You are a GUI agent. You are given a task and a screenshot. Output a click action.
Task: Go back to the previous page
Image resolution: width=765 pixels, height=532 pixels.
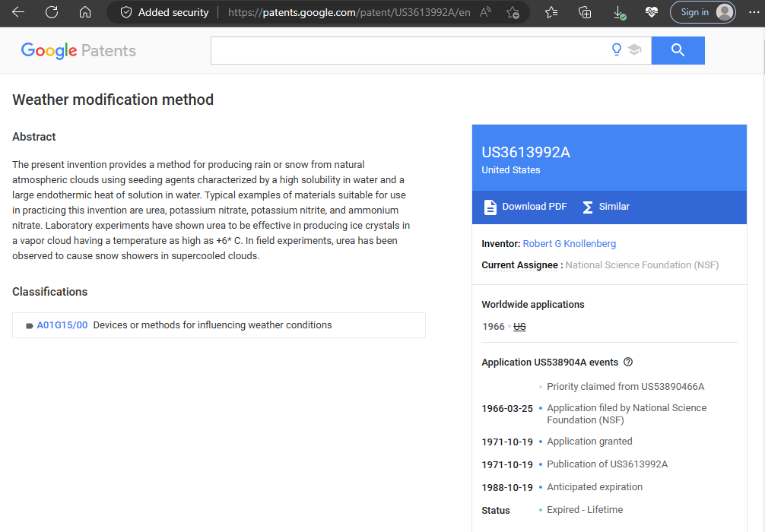coord(18,12)
